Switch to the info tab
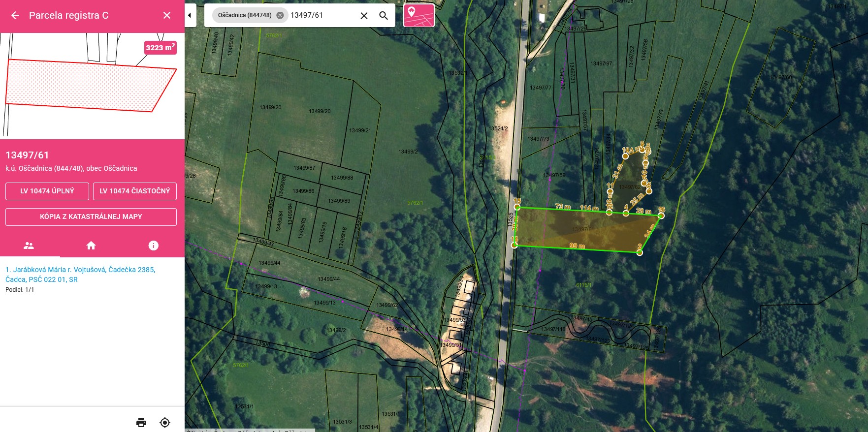Viewport: 868px width, 432px height. pos(154,246)
